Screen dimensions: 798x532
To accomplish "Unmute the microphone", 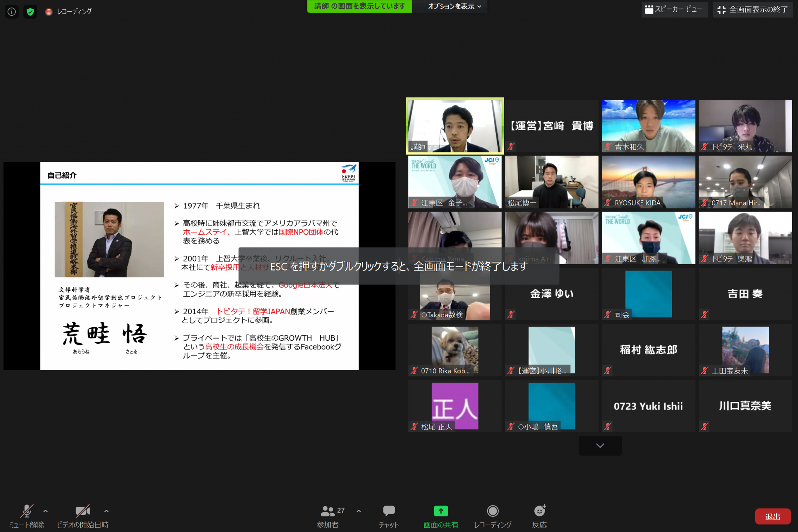I will point(26,511).
